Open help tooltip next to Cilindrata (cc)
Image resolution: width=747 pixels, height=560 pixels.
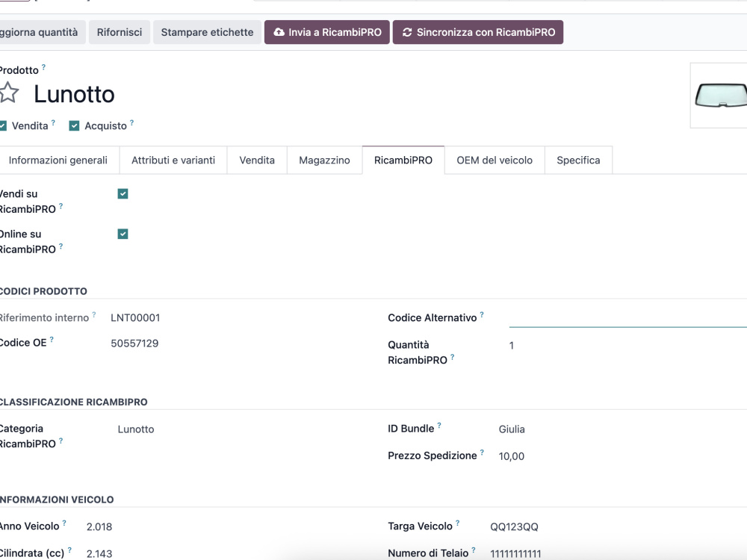pyautogui.click(x=69, y=550)
